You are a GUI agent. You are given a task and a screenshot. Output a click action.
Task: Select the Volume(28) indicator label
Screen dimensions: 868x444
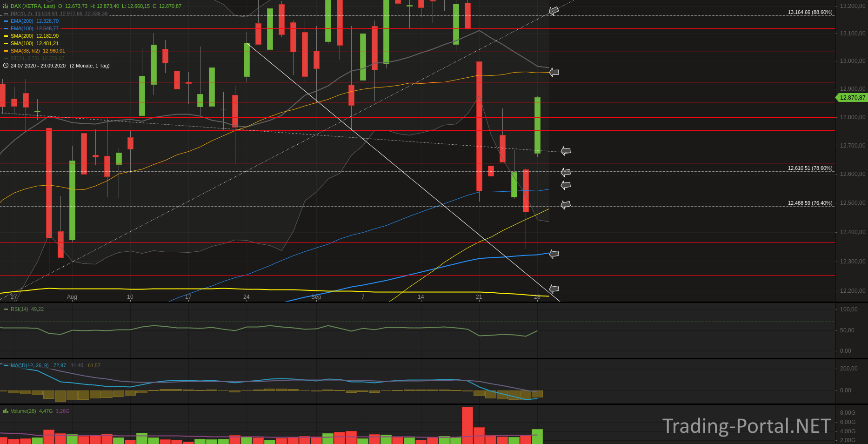click(23, 411)
